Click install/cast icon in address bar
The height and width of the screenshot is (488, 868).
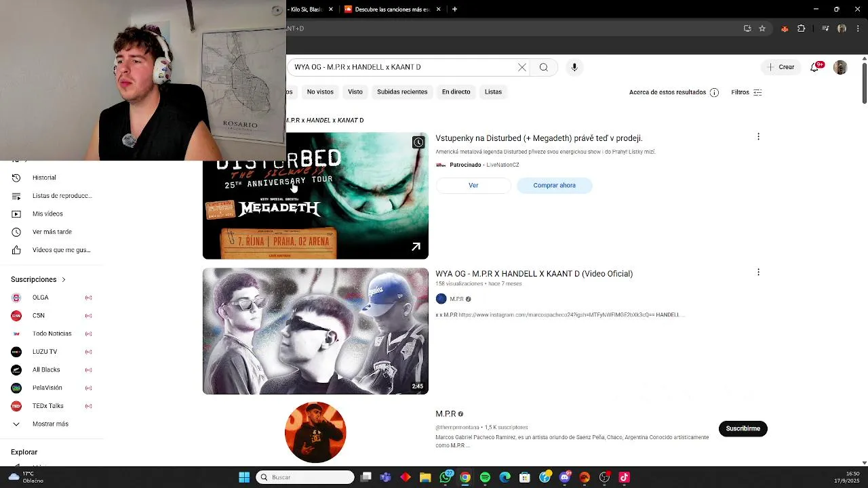pyautogui.click(x=747, y=28)
